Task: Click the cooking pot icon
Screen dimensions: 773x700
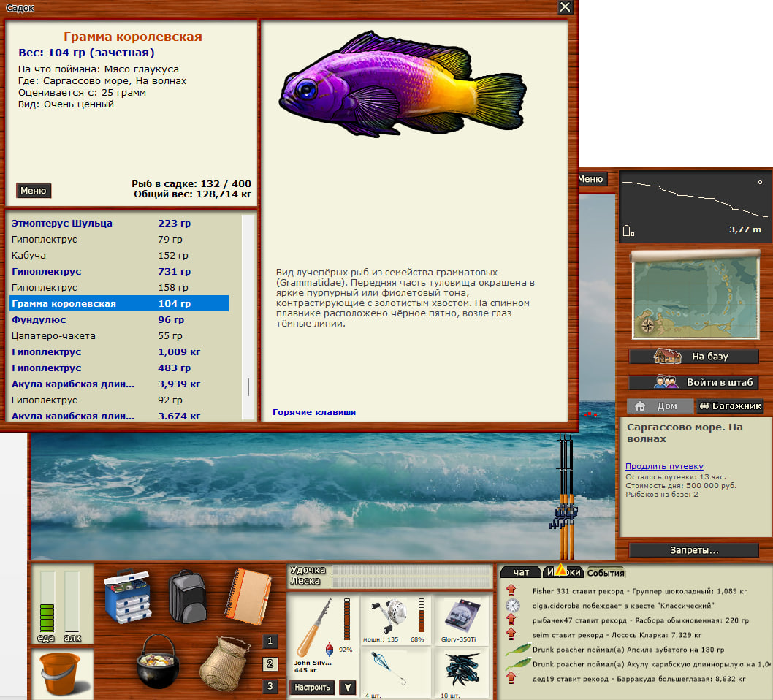Action: [x=158, y=659]
